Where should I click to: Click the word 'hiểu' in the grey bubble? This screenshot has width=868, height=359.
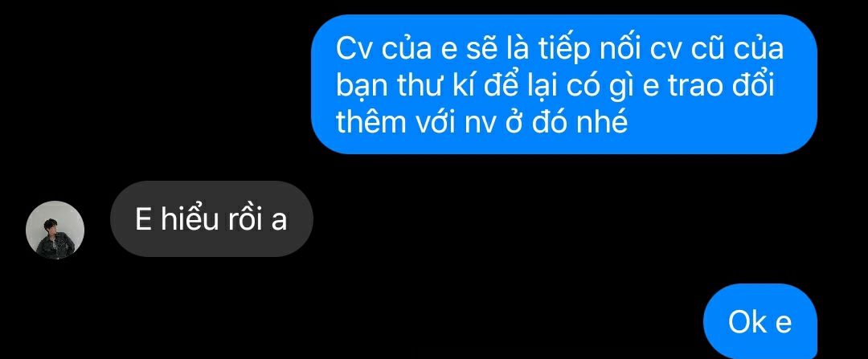(188, 219)
